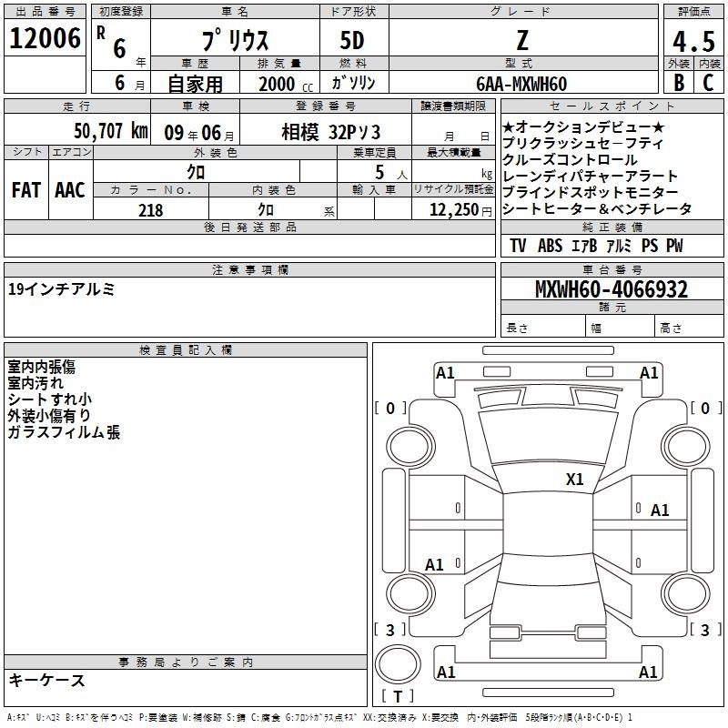Click the ブラインドスポットモニター line
728x728 pixels.
(591, 192)
